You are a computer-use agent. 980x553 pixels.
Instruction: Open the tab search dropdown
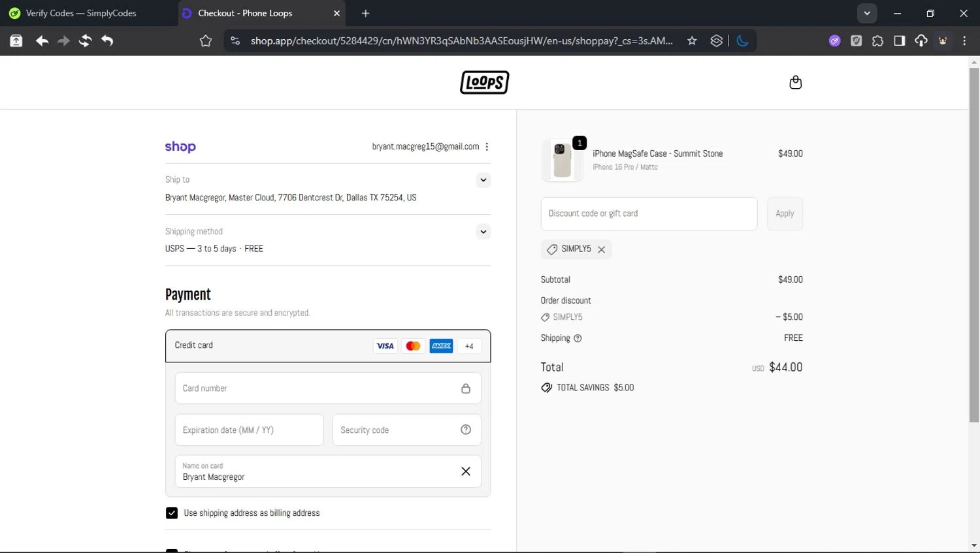pyautogui.click(x=867, y=13)
